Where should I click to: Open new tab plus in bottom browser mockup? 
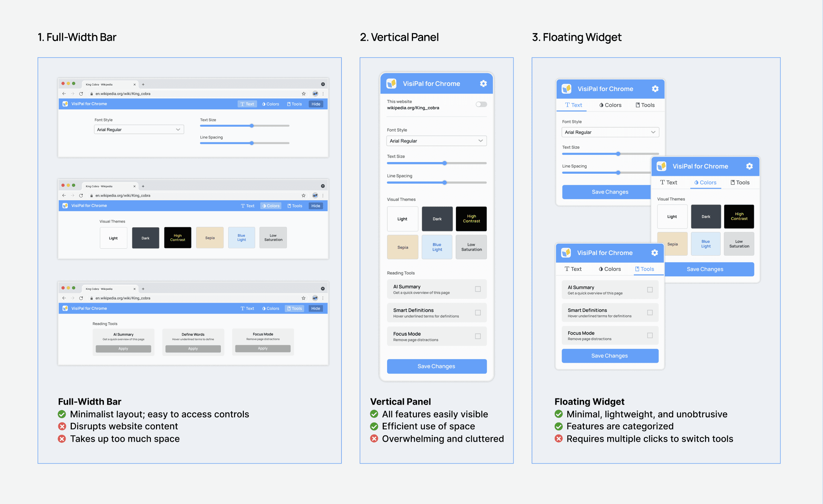tap(143, 289)
